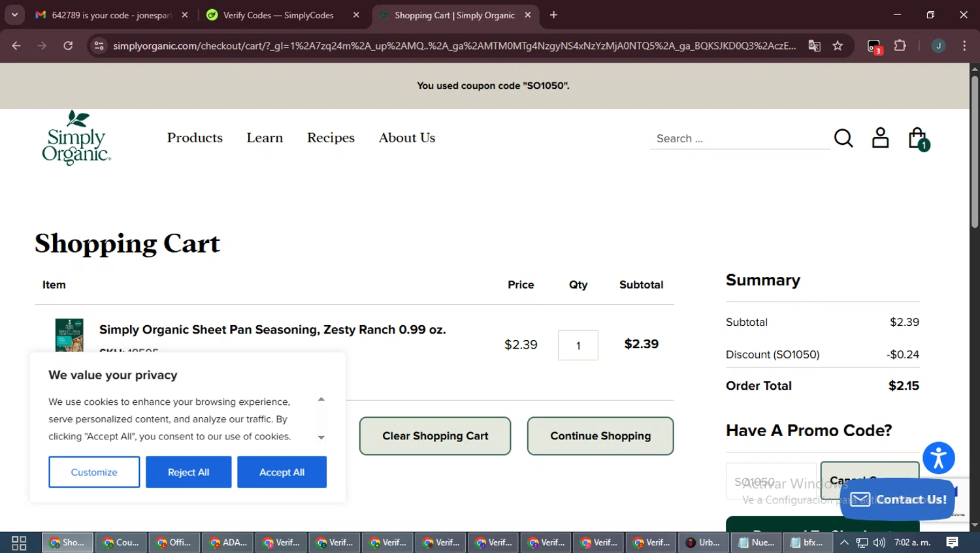Reload the current page

[68, 46]
